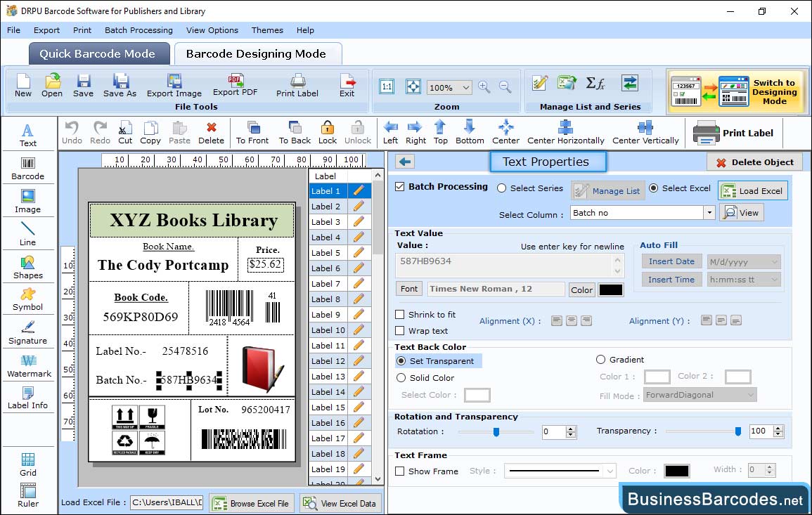Image resolution: width=812 pixels, height=515 pixels.
Task: Switch to Quick Barcode Mode tab
Action: [98, 54]
